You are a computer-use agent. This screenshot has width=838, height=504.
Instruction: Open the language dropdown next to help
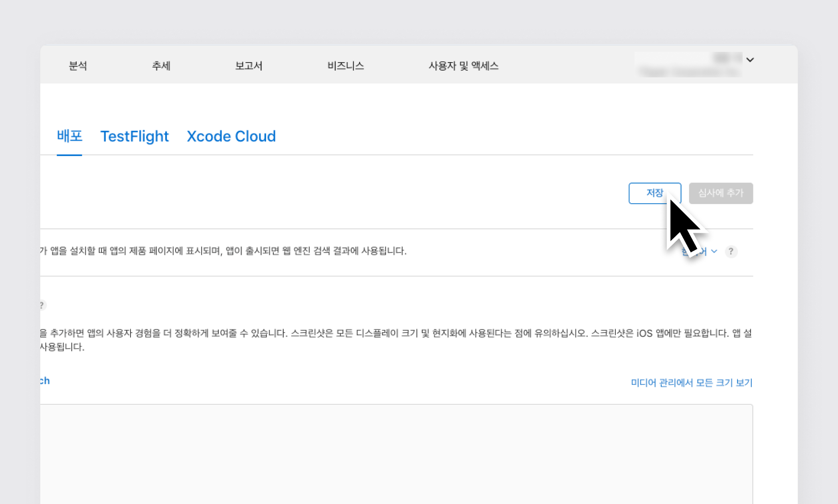coord(696,252)
